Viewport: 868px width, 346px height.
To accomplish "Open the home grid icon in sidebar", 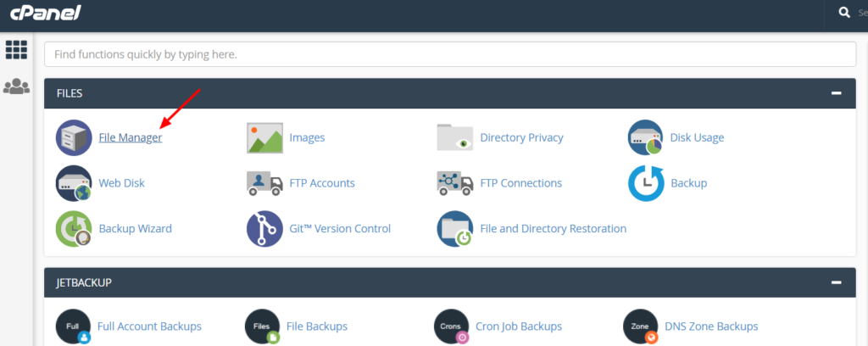I will [16, 50].
